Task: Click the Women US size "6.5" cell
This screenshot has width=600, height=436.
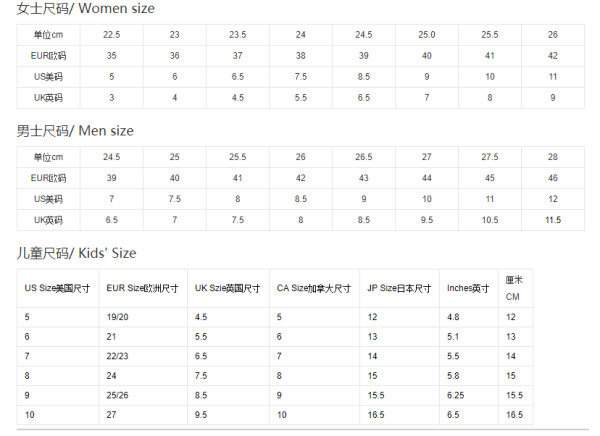Action: 238,77
